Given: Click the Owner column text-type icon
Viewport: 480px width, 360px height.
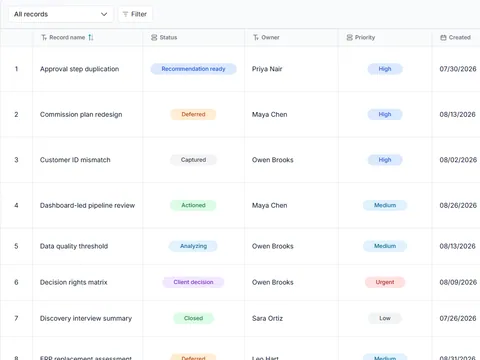Looking at the screenshot, I should coord(256,37).
